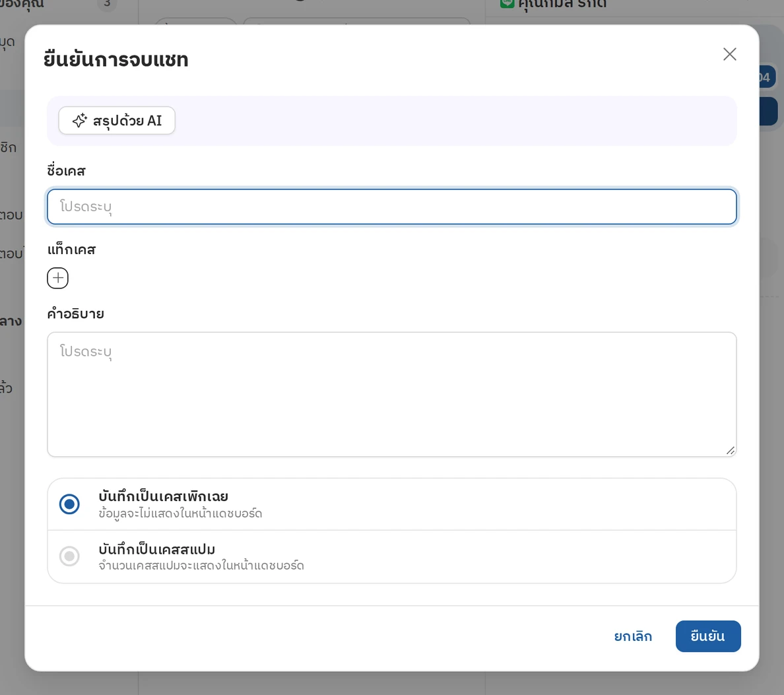
Task: Click into the คำอธิบาย text area
Action: tap(391, 395)
